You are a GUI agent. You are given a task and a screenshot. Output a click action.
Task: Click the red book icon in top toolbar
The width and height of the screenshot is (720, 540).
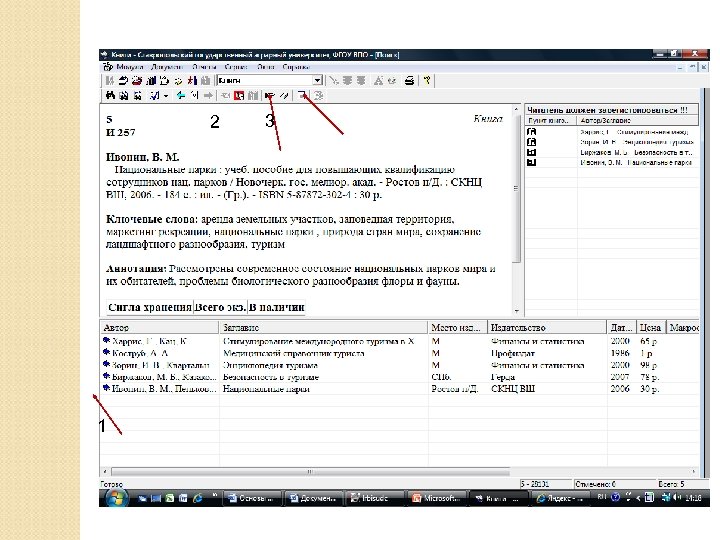(137, 81)
